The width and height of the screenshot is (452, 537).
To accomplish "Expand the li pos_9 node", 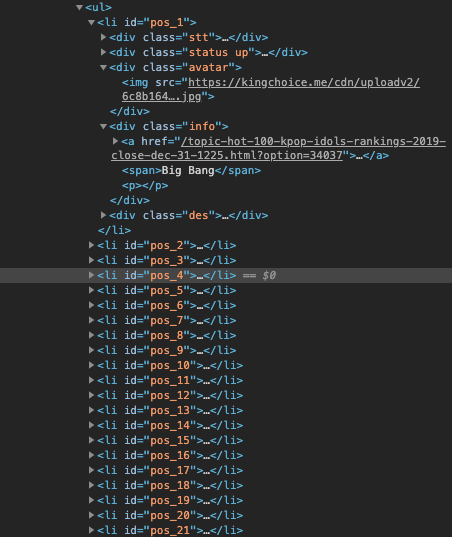I will tap(91, 350).
